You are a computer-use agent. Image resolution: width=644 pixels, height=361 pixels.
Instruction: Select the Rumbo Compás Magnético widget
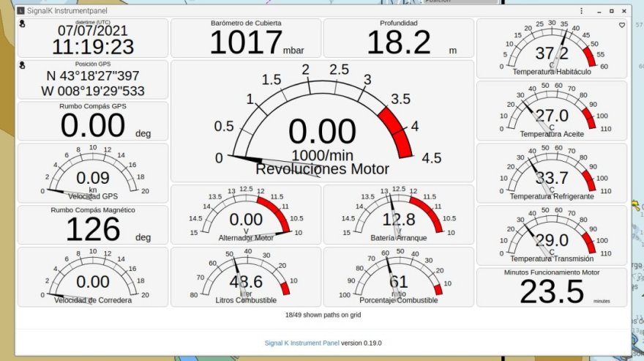93,225
